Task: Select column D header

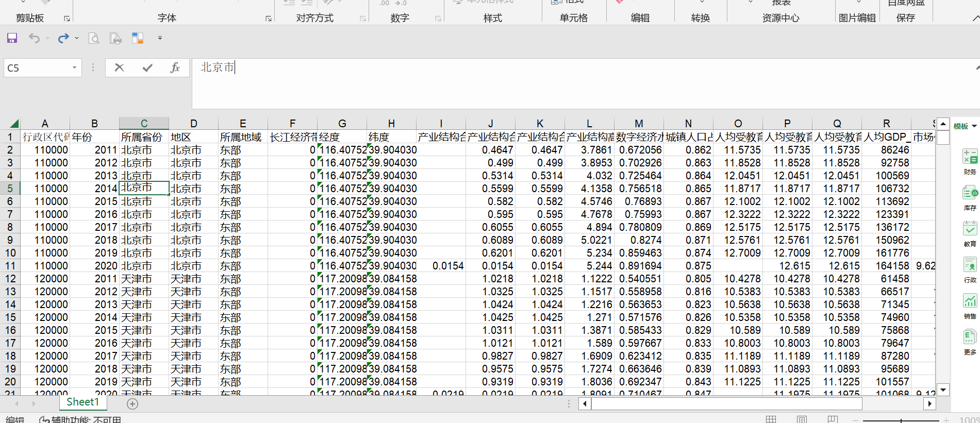Action: tap(193, 124)
